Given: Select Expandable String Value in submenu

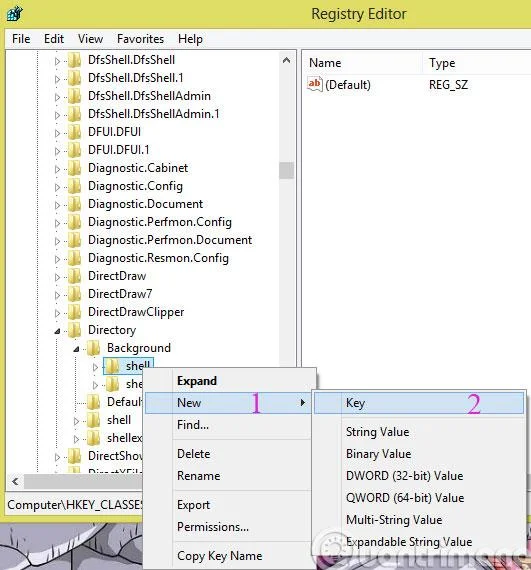Looking at the screenshot, I should click(x=419, y=542).
